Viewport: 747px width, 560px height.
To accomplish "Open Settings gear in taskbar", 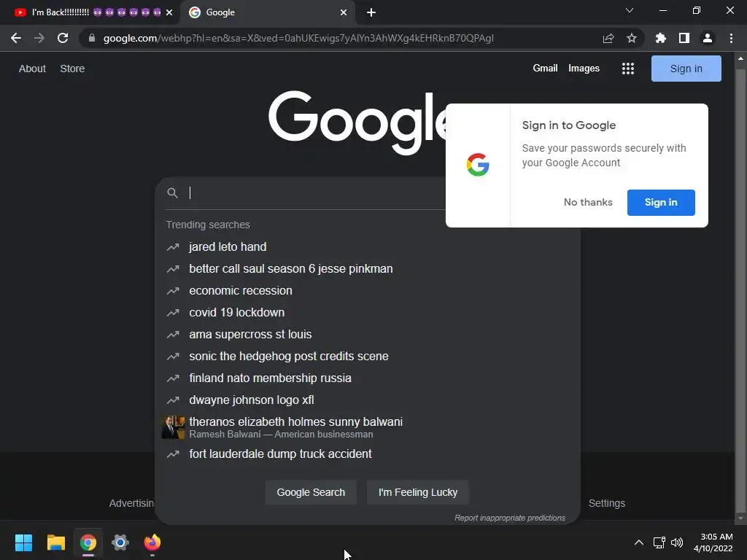I will [x=120, y=542].
